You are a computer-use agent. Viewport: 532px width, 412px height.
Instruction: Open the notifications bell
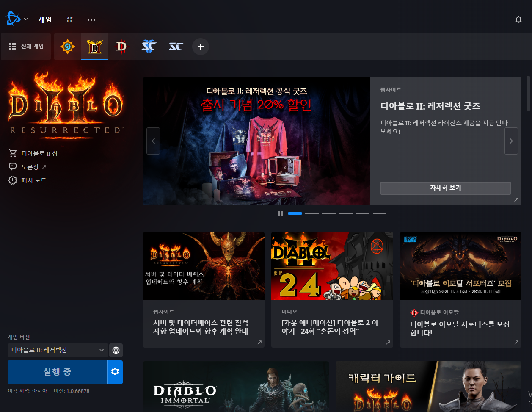(x=518, y=19)
